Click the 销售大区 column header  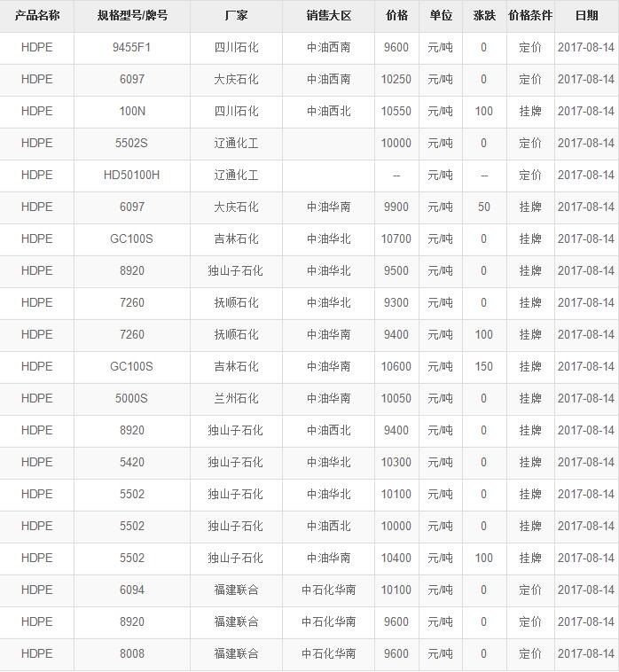(x=329, y=16)
